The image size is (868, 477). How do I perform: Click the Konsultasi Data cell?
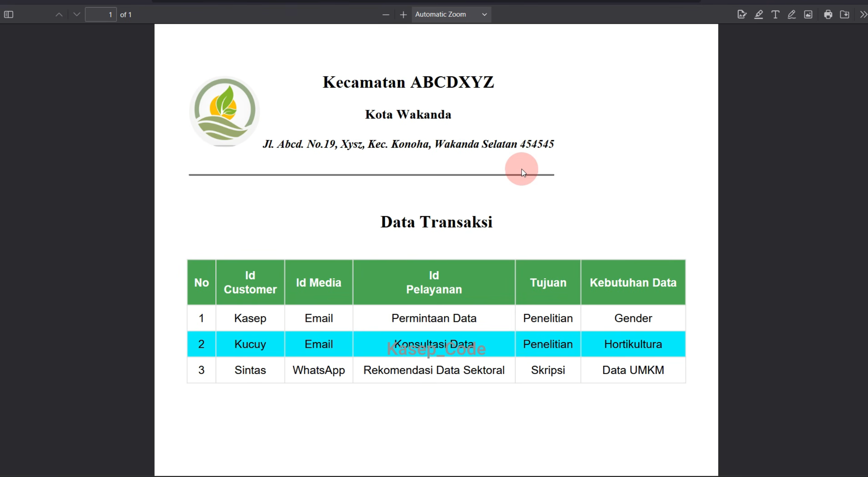coord(434,344)
